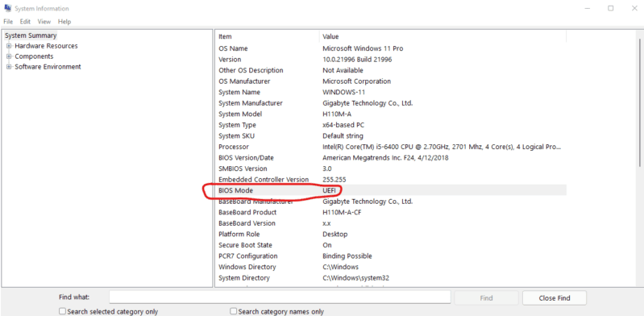The image size is (644, 316).
Task: Open the Edit menu
Action: coord(25,22)
